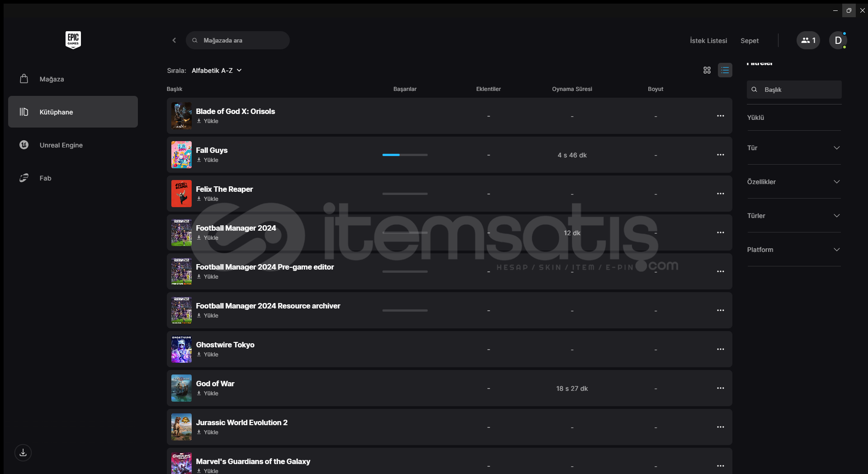Expand the Platform filter
The image size is (868, 474).
(x=794, y=250)
